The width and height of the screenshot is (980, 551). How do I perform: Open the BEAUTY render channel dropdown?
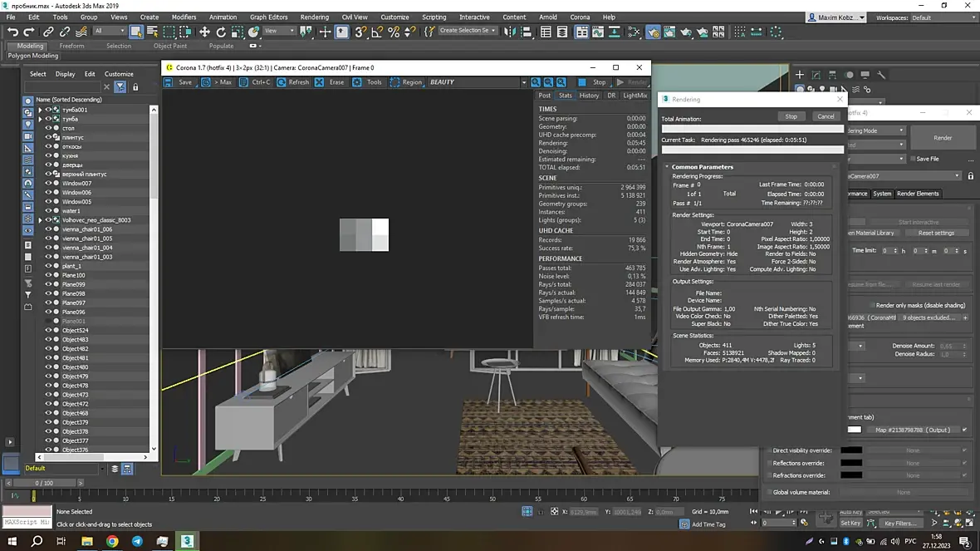523,82
